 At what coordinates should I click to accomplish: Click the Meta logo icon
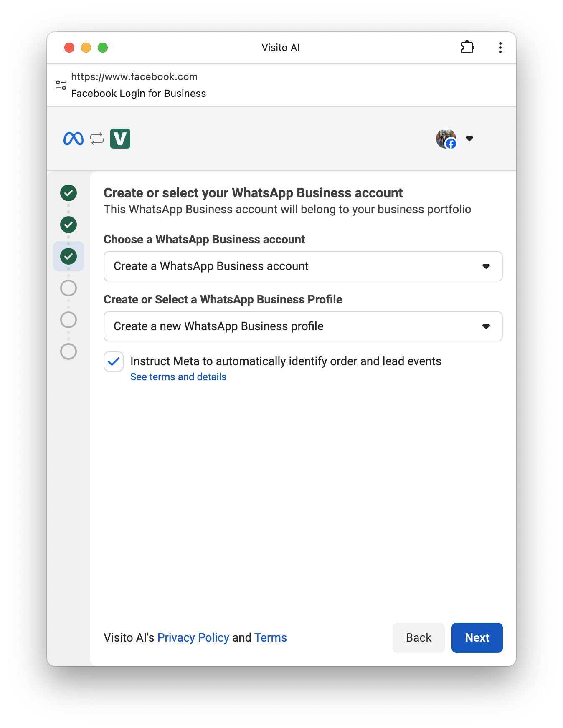click(x=74, y=139)
